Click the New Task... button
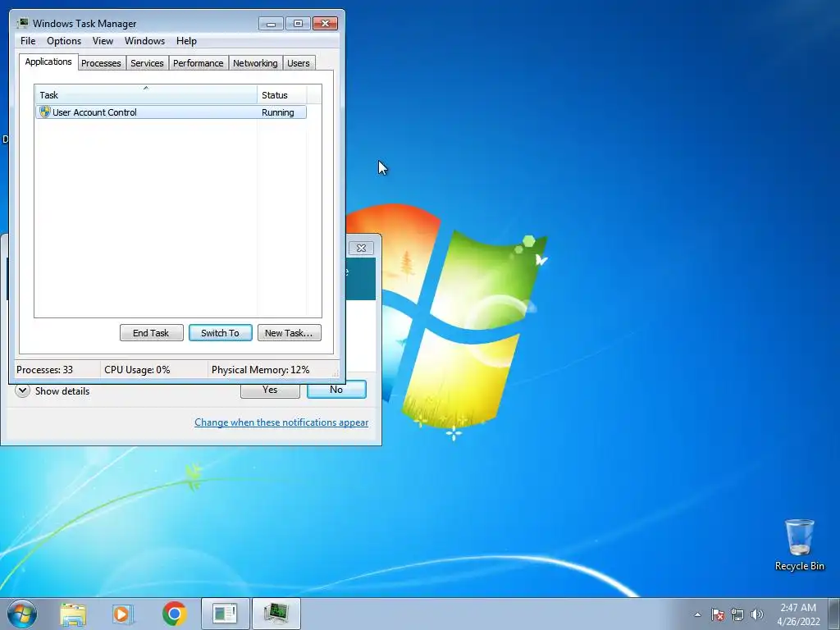 (290, 333)
